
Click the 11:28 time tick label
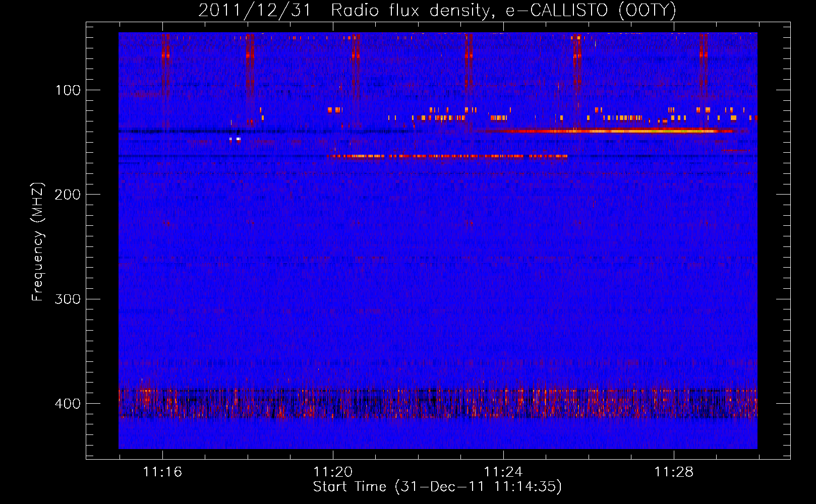(674, 472)
